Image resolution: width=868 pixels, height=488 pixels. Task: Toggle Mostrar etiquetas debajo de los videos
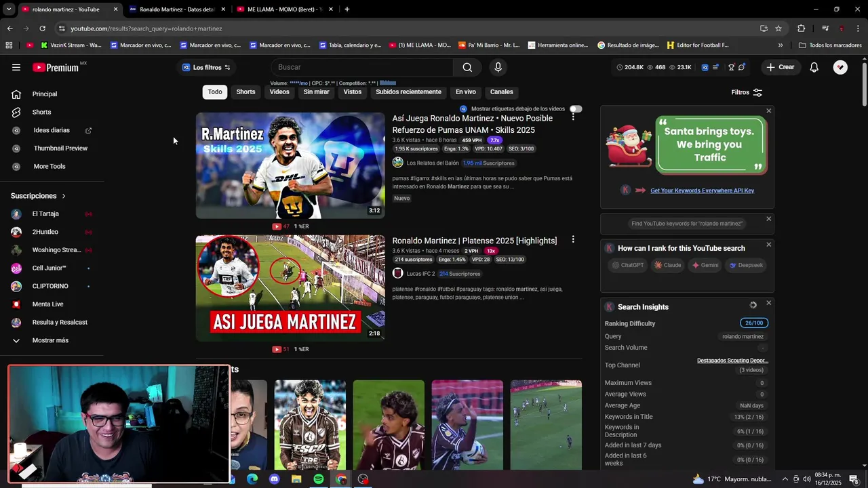click(576, 108)
